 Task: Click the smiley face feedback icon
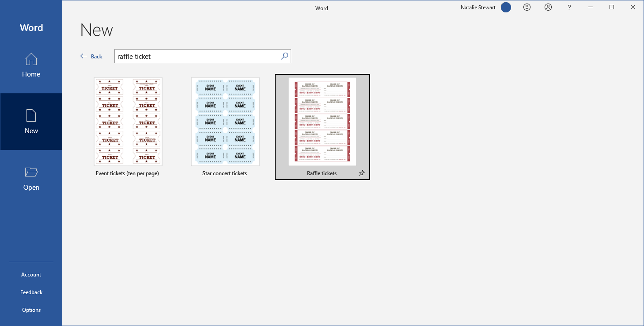pyautogui.click(x=527, y=7)
